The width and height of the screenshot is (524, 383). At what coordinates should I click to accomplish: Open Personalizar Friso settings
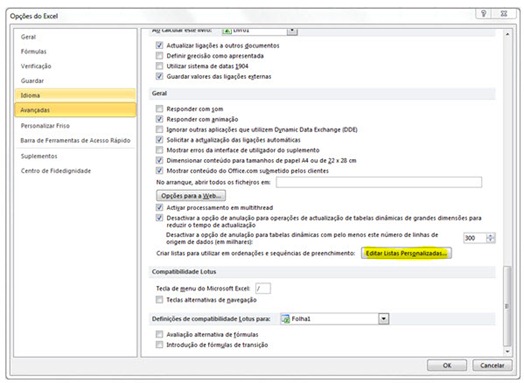(x=45, y=126)
